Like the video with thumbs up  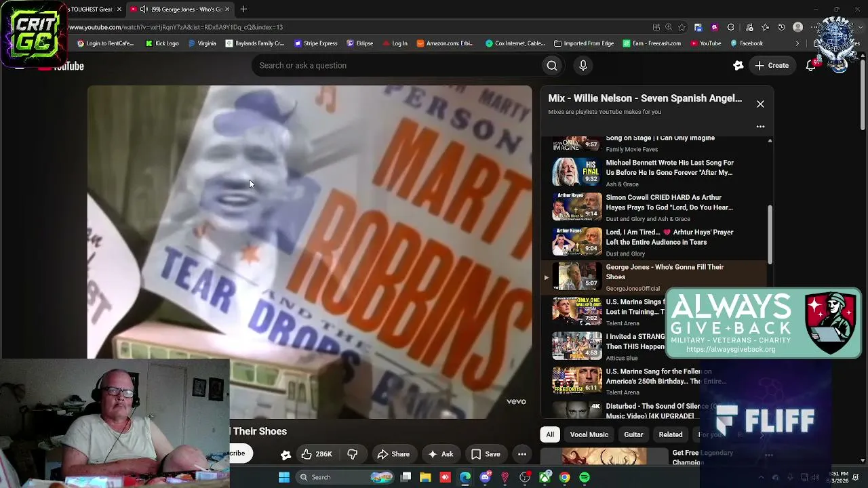point(317,454)
